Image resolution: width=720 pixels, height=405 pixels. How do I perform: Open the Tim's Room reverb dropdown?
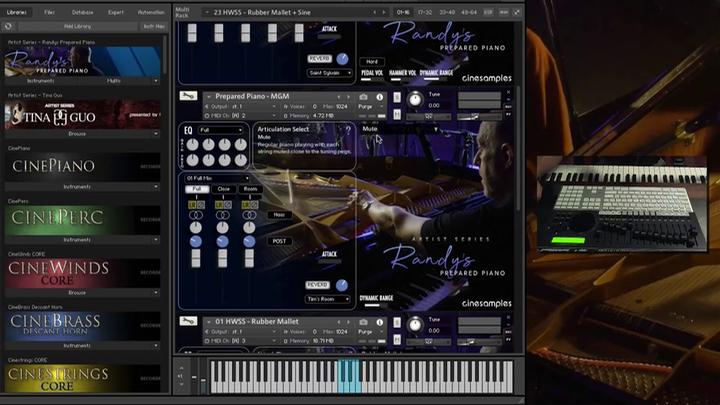pyautogui.click(x=328, y=299)
